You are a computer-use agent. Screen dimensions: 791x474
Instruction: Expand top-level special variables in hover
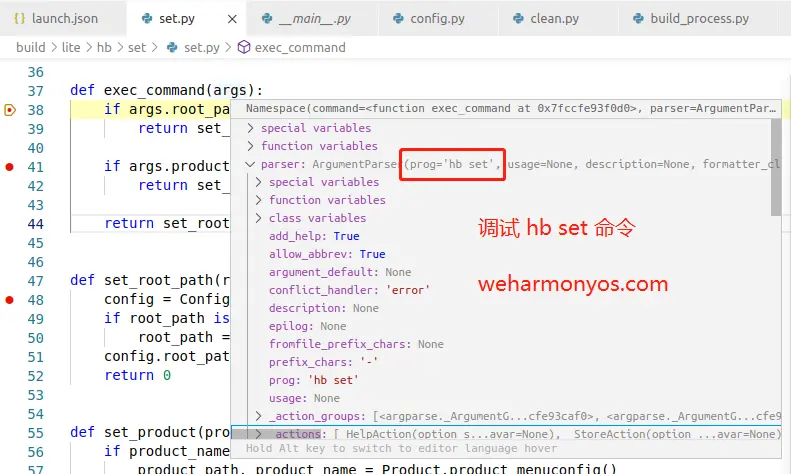click(250, 128)
